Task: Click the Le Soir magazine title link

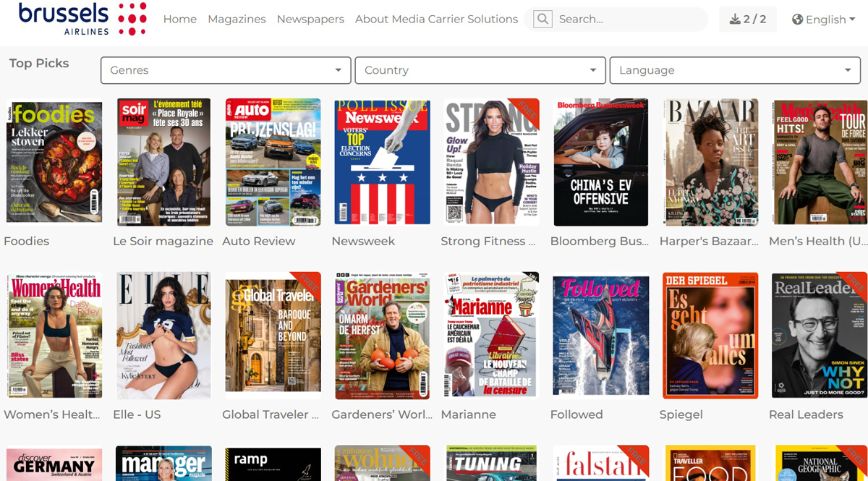Action: coord(163,241)
